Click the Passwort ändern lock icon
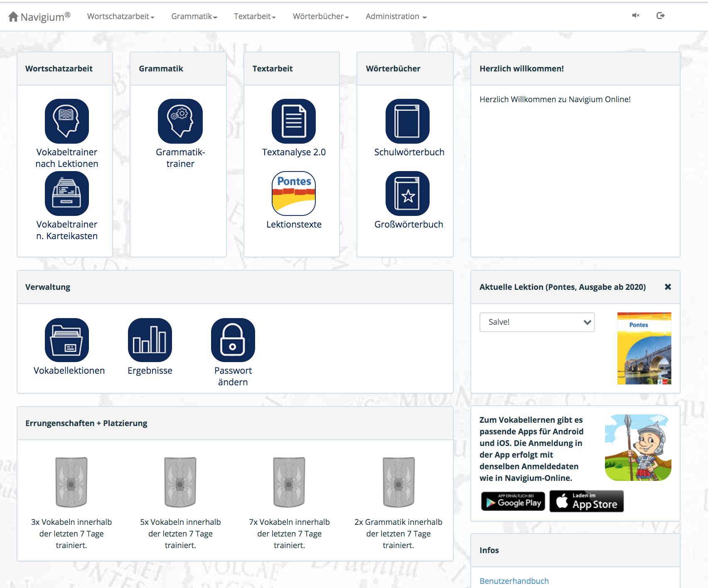 [x=233, y=340]
